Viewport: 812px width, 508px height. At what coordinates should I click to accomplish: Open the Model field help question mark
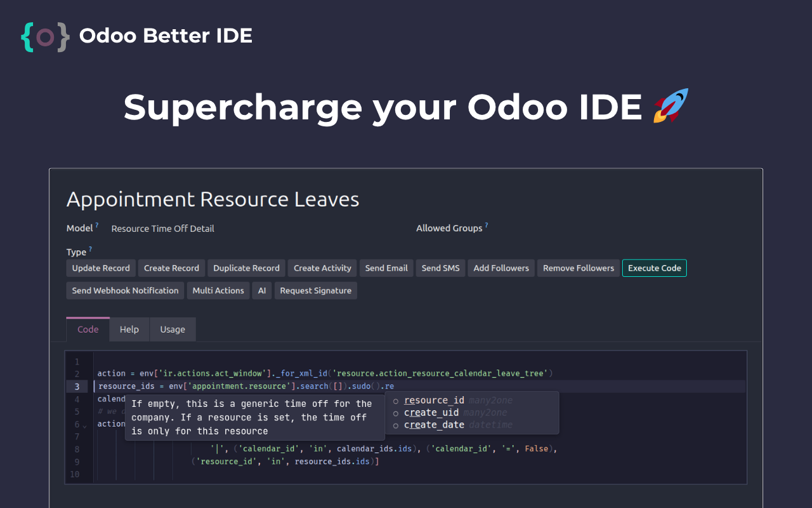click(97, 225)
